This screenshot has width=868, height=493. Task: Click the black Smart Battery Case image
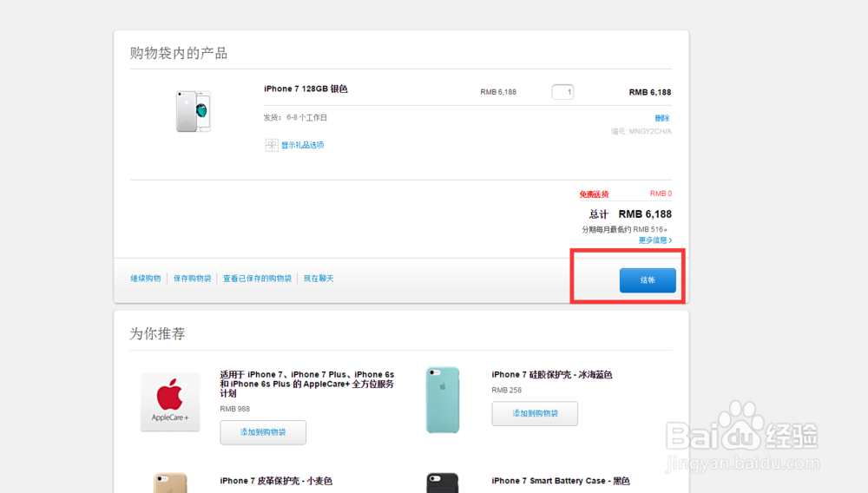pos(443,483)
